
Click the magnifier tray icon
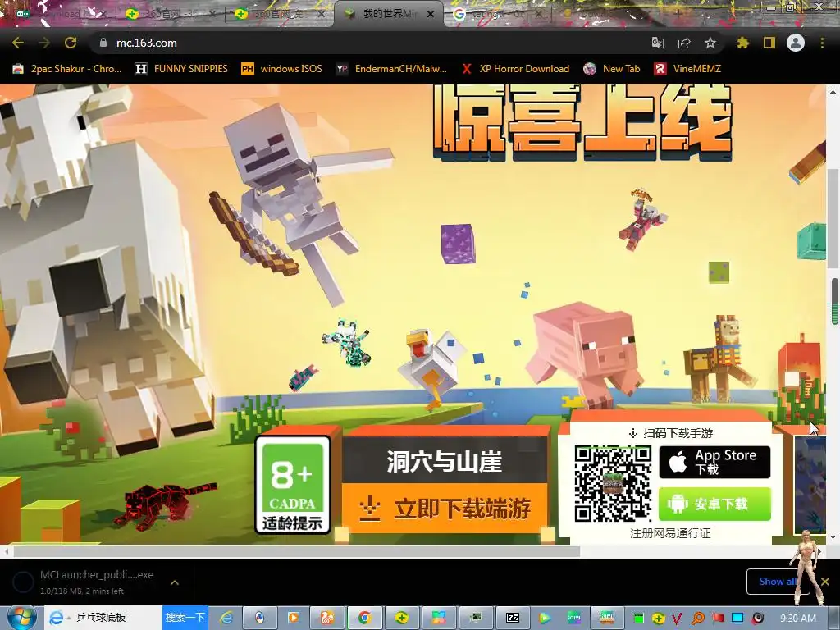point(698,619)
